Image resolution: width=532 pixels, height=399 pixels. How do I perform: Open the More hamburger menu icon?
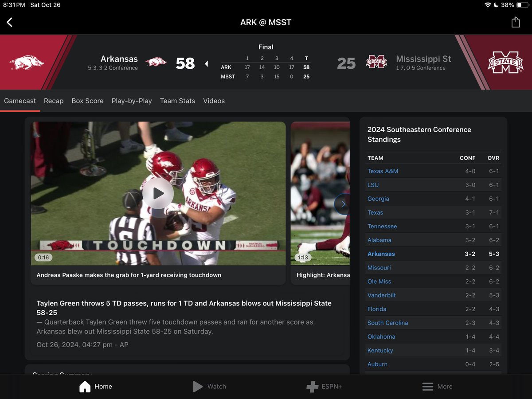point(427,387)
